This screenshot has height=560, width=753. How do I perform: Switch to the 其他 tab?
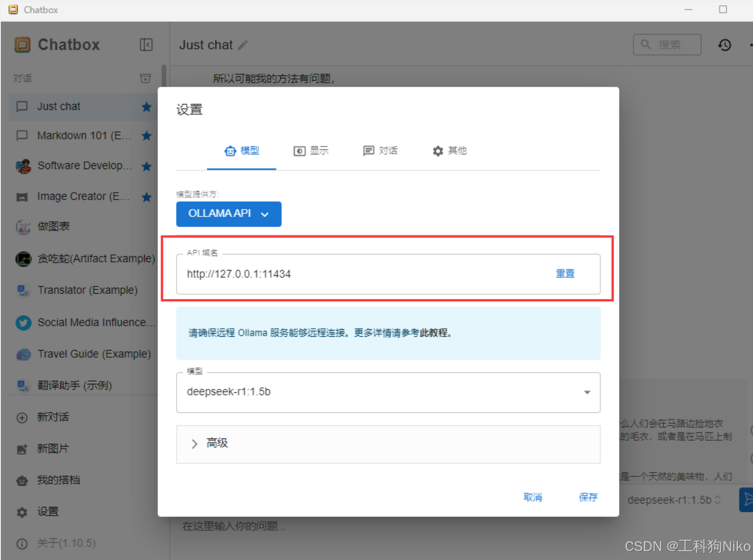pos(450,151)
